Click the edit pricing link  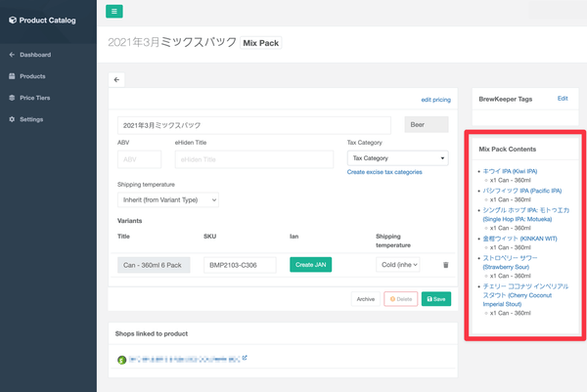435,100
